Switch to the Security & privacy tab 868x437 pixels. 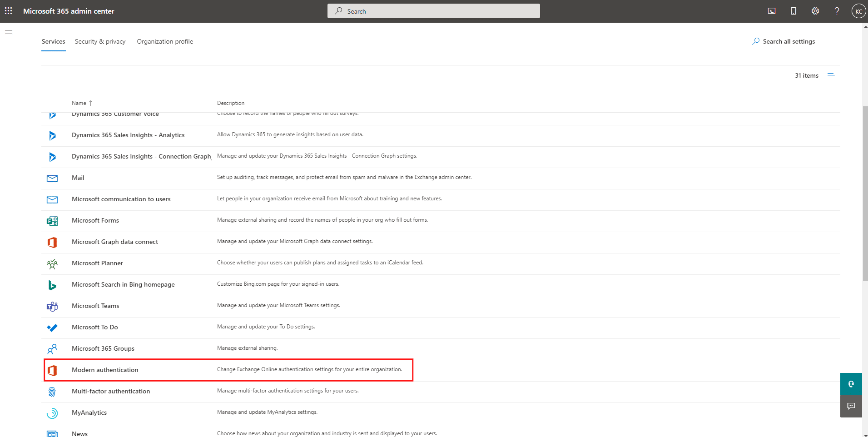[x=100, y=41]
